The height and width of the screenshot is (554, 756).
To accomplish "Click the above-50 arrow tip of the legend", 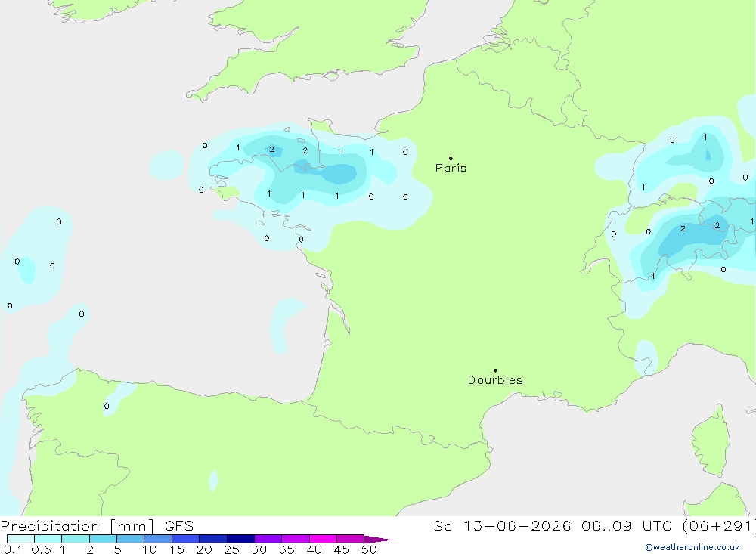I will (379, 539).
